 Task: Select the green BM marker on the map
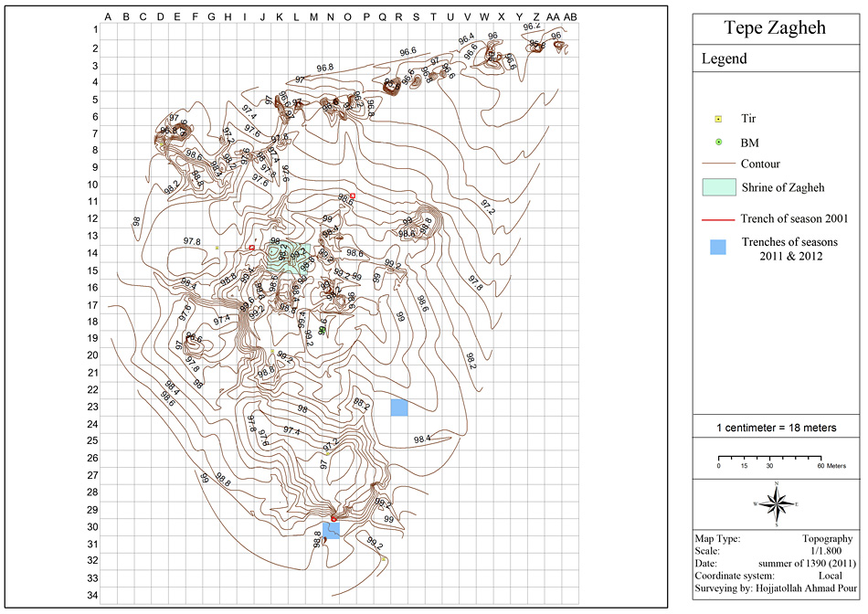pos(323,330)
